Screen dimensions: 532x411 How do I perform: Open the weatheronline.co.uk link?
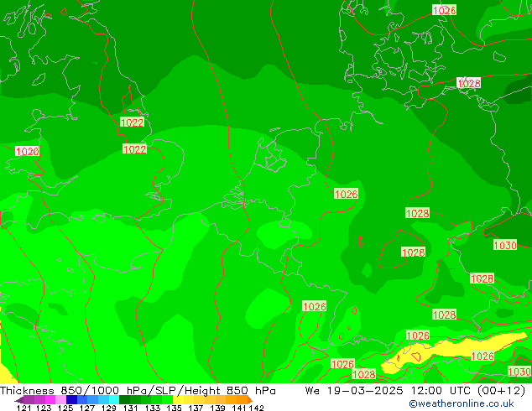tap(462, 403)
